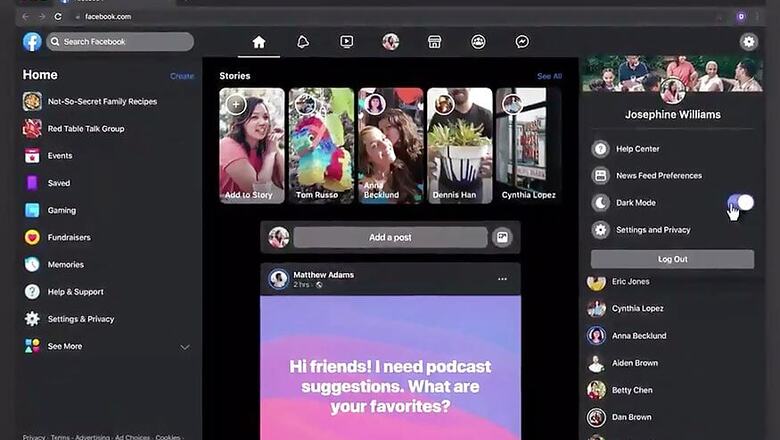View Tom Russo's story

(321, 146)
